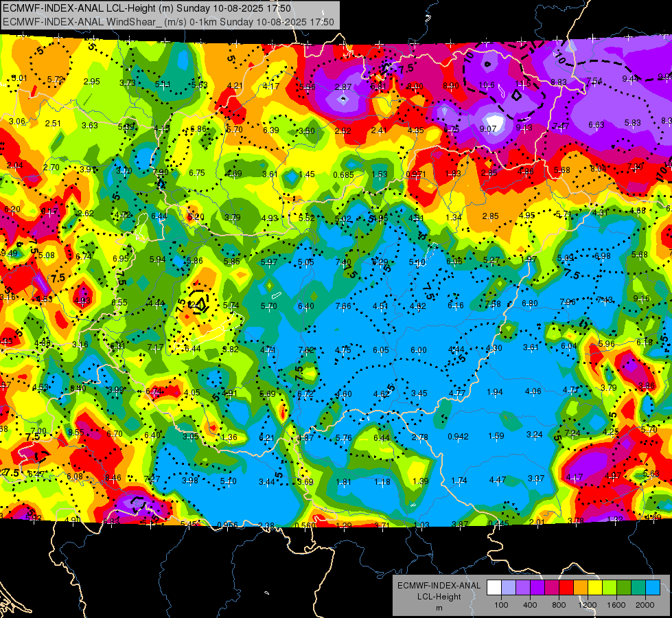Click the grid value '9.44'

click(630, 78)
